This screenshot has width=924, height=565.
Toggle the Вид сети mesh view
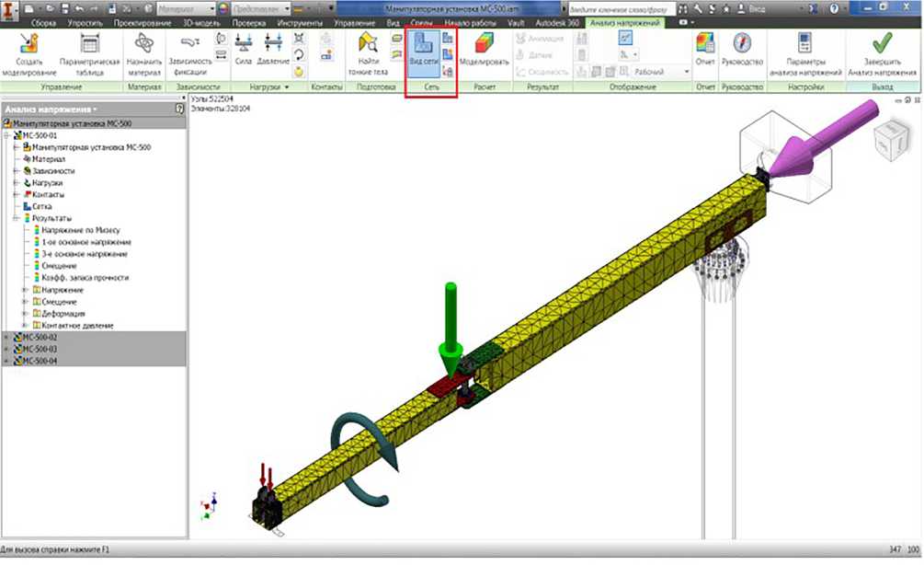coord(424,45)
